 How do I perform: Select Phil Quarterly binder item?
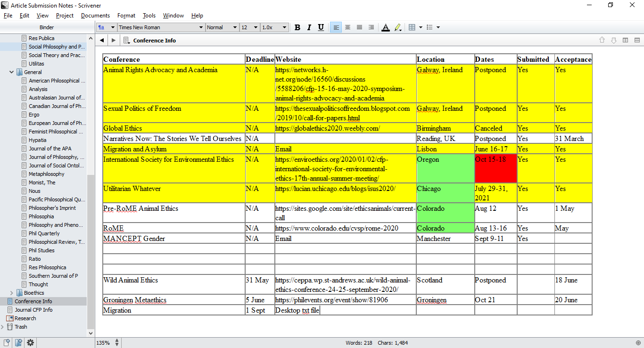point(44,233)
